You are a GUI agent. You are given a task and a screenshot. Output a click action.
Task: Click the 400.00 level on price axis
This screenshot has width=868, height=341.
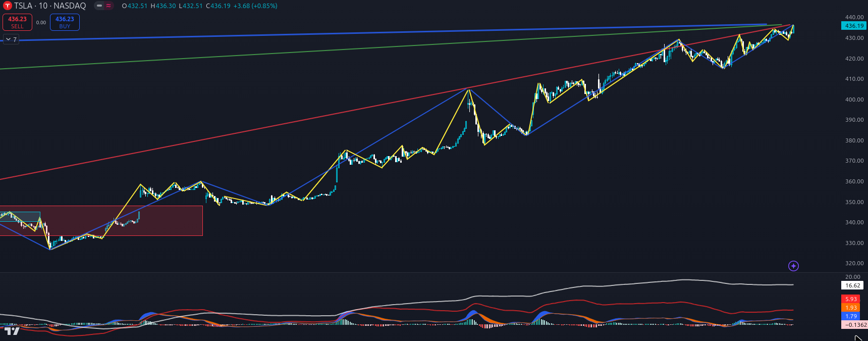click(854, 100)
